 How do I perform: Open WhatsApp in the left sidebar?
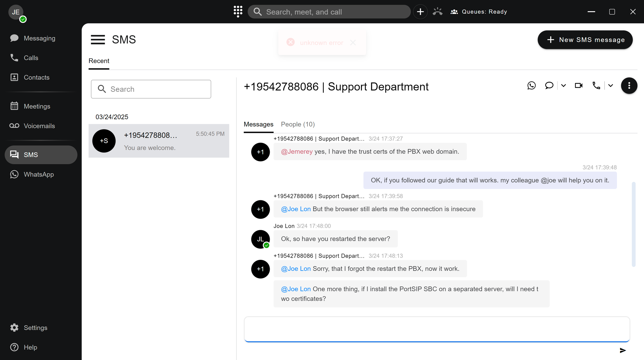click(x=39, y=174)
